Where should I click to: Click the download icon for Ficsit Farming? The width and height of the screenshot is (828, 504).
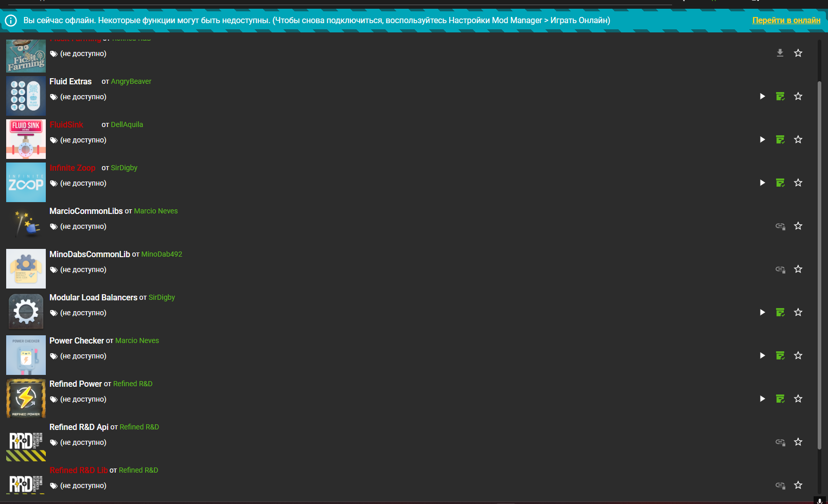780,53
